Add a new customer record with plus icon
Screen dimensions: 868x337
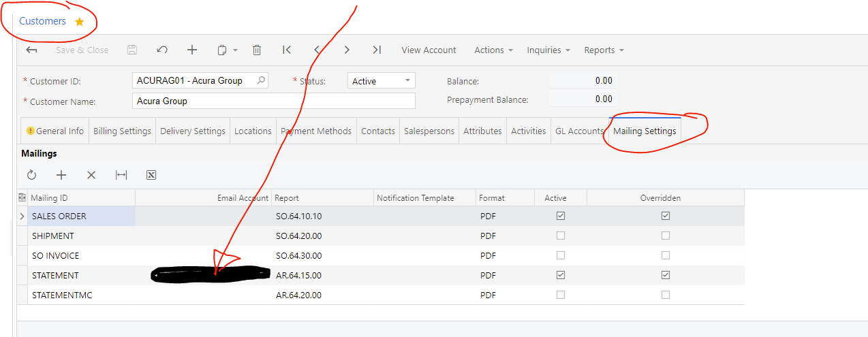(192, 50)
